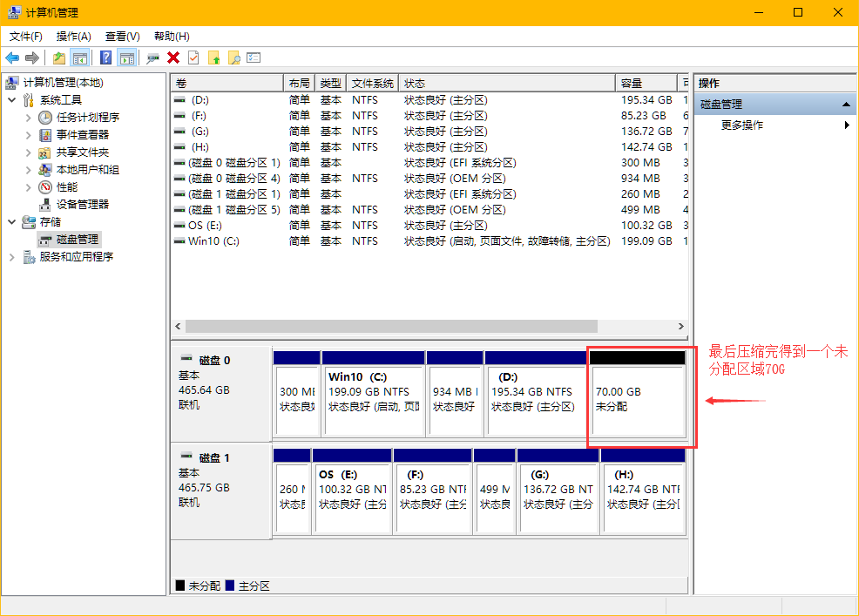Click the page with green arrow icon
The height and width of the screenshot is (616, 859).
tap(213, 58)
